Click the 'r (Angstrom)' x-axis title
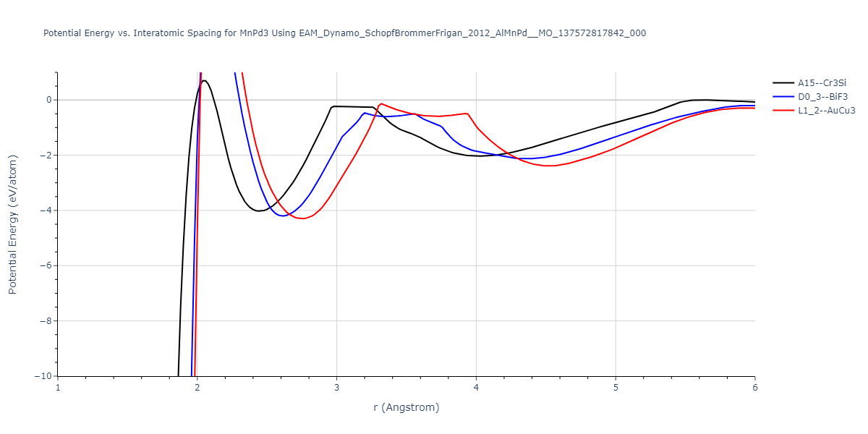This screenshot has height=434, width=868. [x=406, y=407]
